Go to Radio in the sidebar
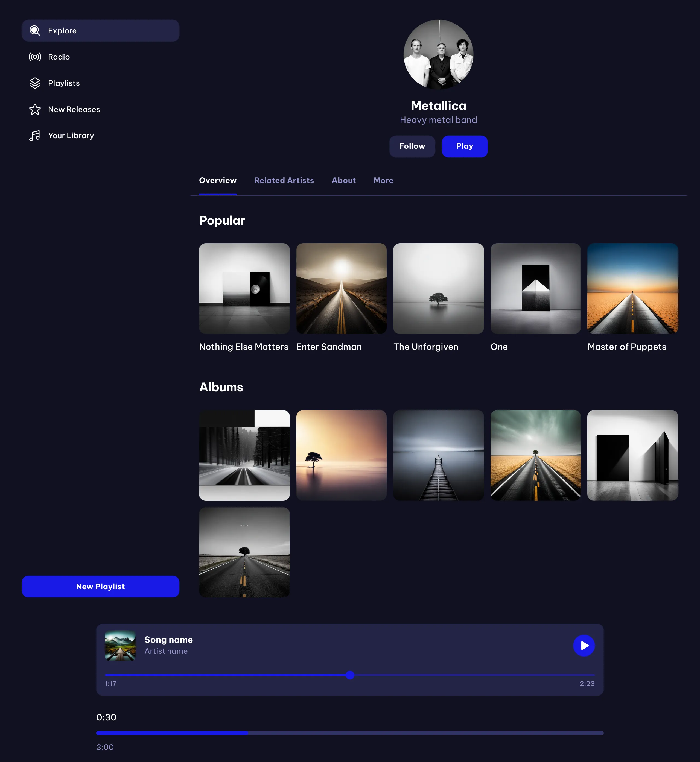This screenshot has height=762, width=700. tap(100, 57)
